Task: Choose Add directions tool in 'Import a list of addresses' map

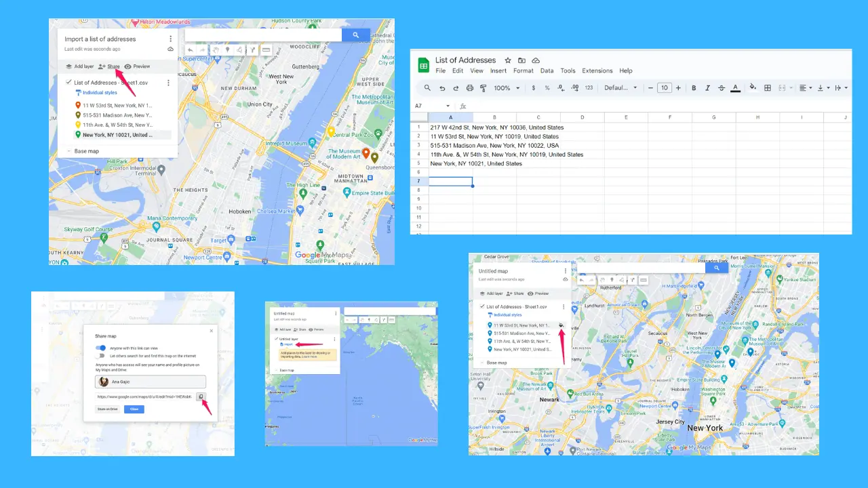Action: 252,50
